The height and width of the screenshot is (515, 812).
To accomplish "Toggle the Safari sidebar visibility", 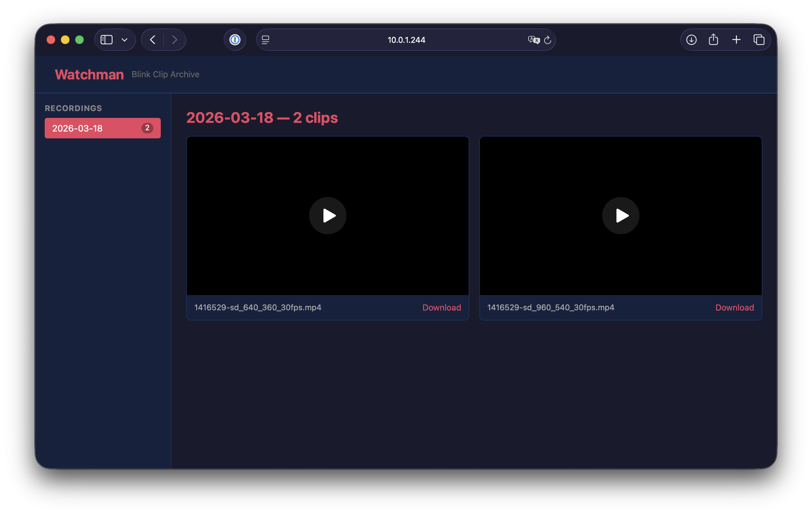I will click(106, 39).
